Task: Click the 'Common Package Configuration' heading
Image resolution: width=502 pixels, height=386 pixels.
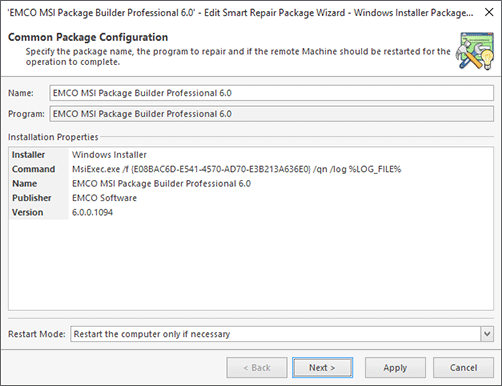Action: 88,37
